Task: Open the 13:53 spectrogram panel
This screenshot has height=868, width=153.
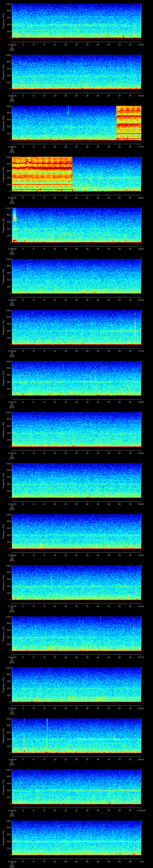Action: (76, 481)
